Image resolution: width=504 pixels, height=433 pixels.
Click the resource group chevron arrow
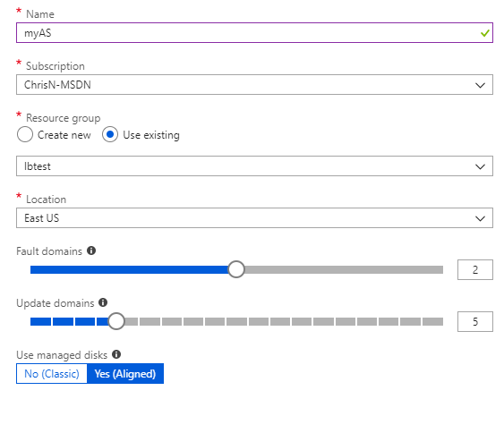tap(480, 166)
